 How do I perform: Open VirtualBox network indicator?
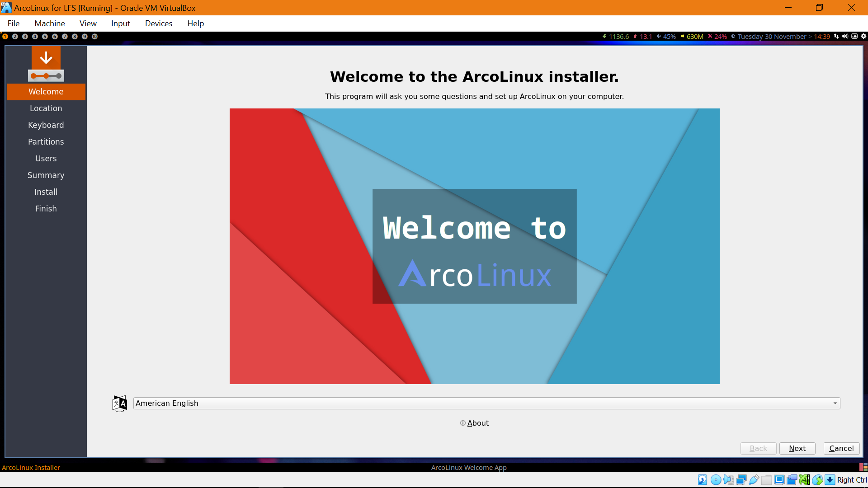tap(741, 480)
